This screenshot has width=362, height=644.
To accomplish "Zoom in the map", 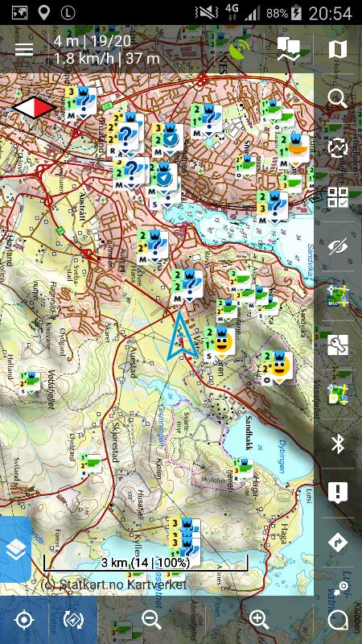I will tap(259, 620).
